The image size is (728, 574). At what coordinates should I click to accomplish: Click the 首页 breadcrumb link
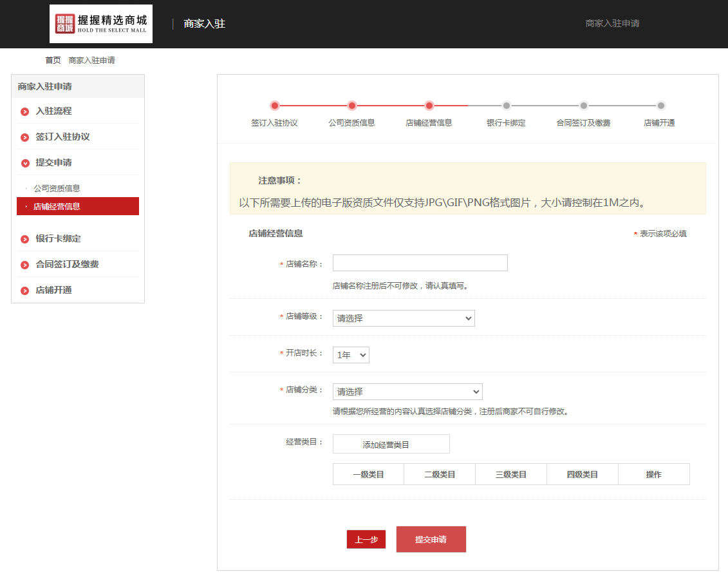point(53,61)
